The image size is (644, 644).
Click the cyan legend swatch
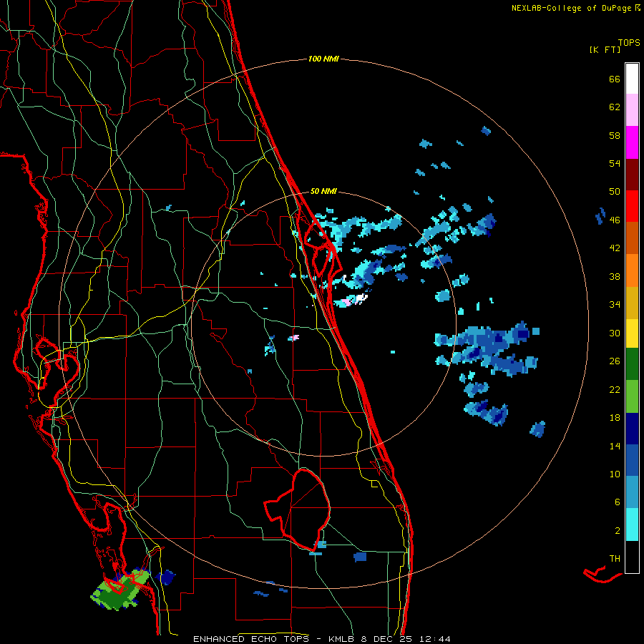pos(632,525)
